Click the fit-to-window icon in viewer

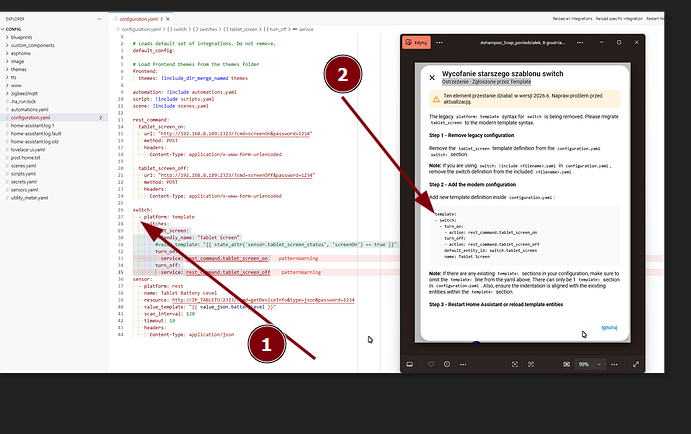point(567,364)
